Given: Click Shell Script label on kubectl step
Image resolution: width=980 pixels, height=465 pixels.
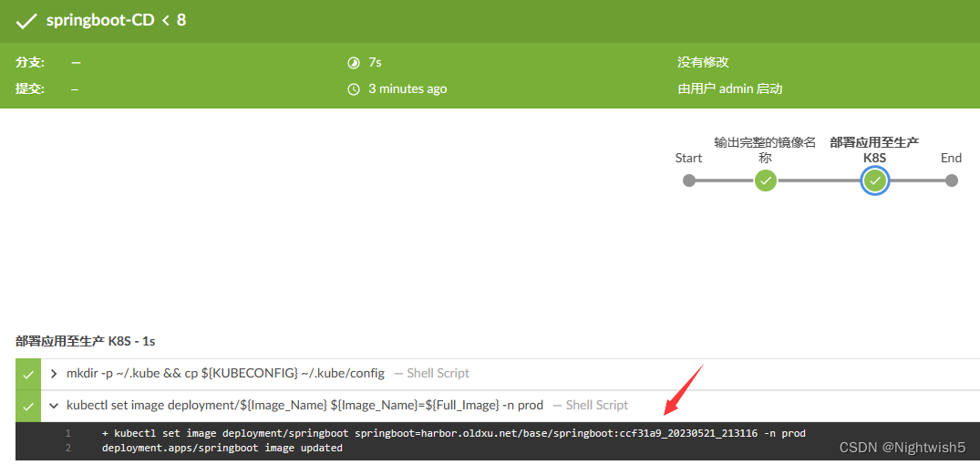Looking at the screenshot, I should pyautogui.click(x=597, y=406).
